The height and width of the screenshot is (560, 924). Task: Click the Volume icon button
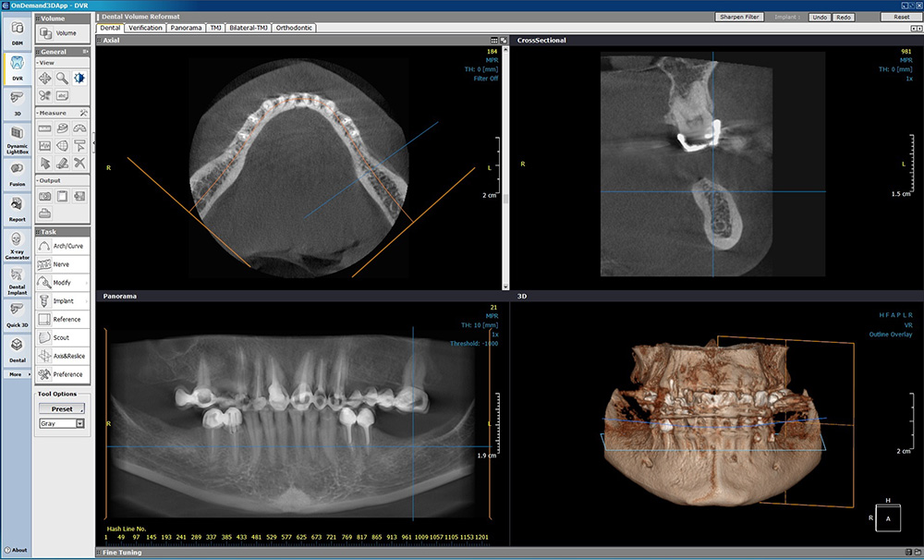(45, 33)
